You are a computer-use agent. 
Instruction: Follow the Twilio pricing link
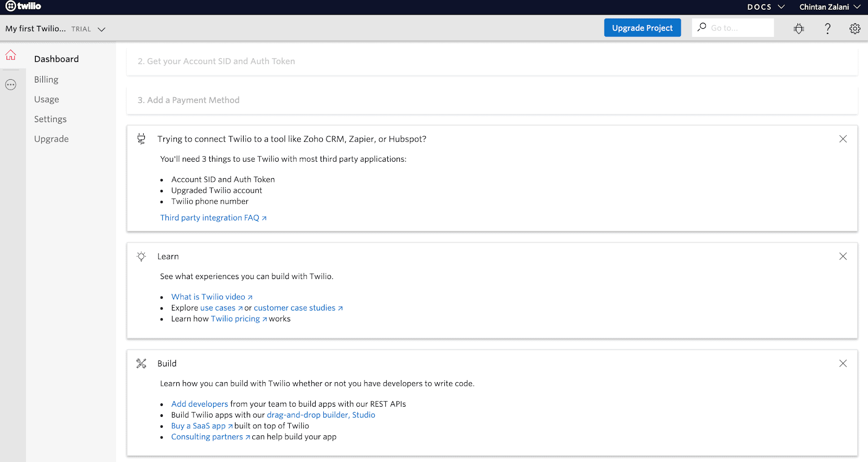click(235, 319)
